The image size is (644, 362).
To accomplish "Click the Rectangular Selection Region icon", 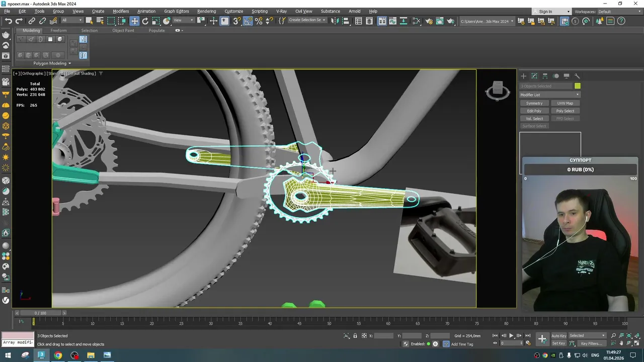I will [111, 21].
